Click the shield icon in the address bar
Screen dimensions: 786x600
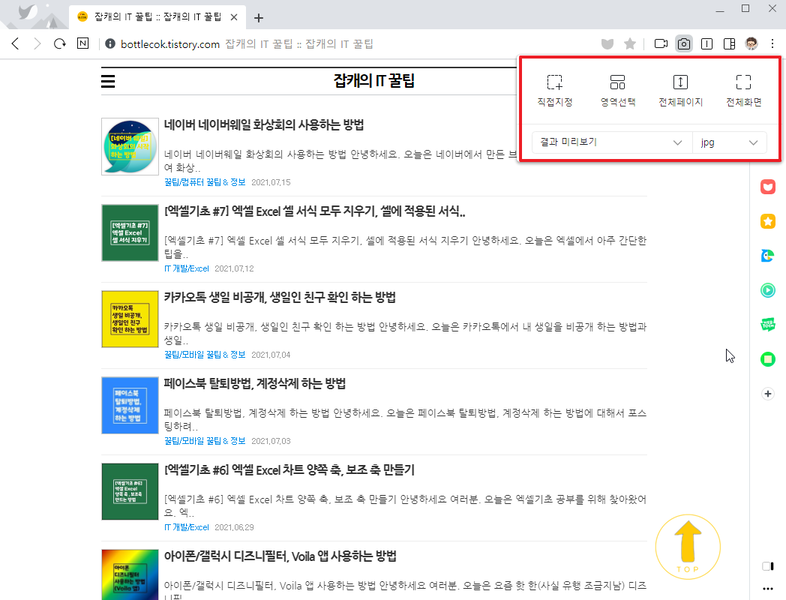coord(608,44)
